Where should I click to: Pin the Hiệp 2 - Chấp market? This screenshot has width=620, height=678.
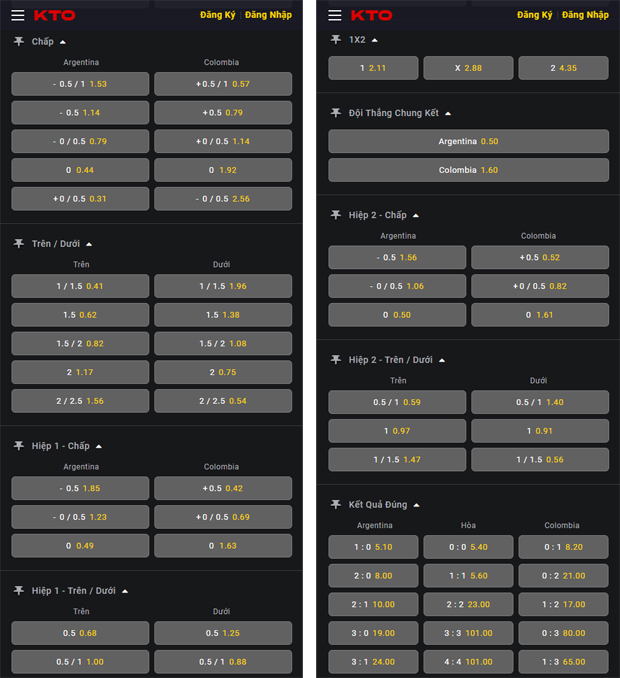(x=336, y=215)
